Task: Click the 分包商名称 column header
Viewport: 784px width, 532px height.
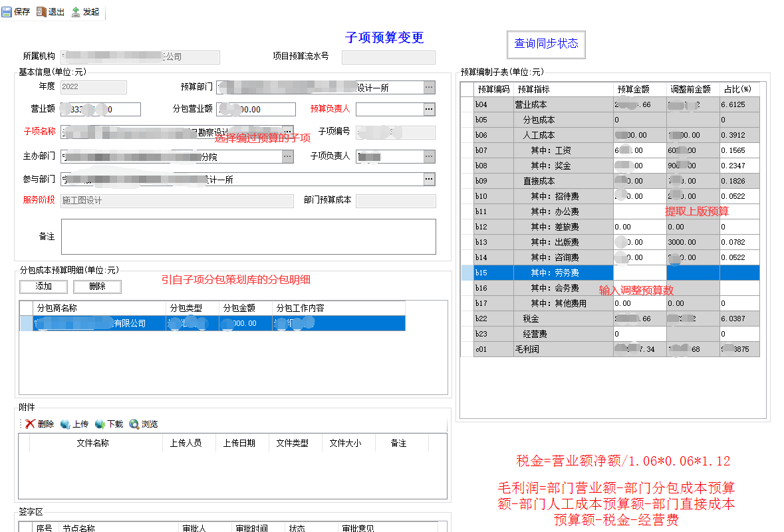Action: click(99, 308)
